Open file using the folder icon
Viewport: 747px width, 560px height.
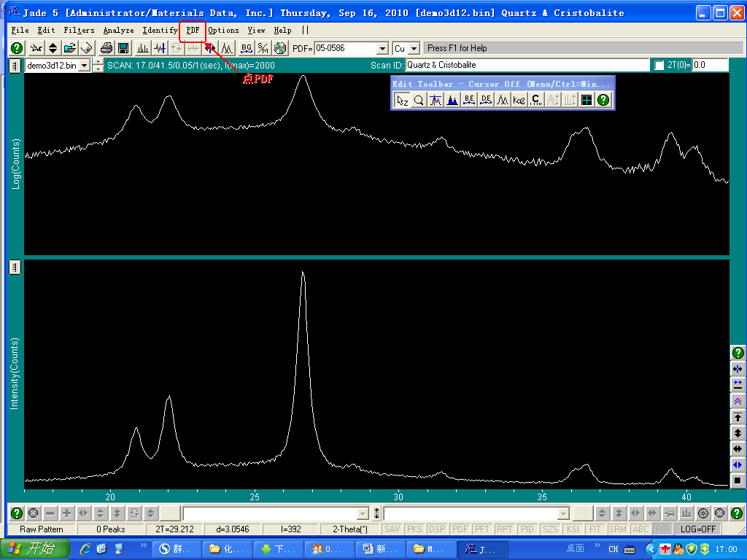point(69,48)
